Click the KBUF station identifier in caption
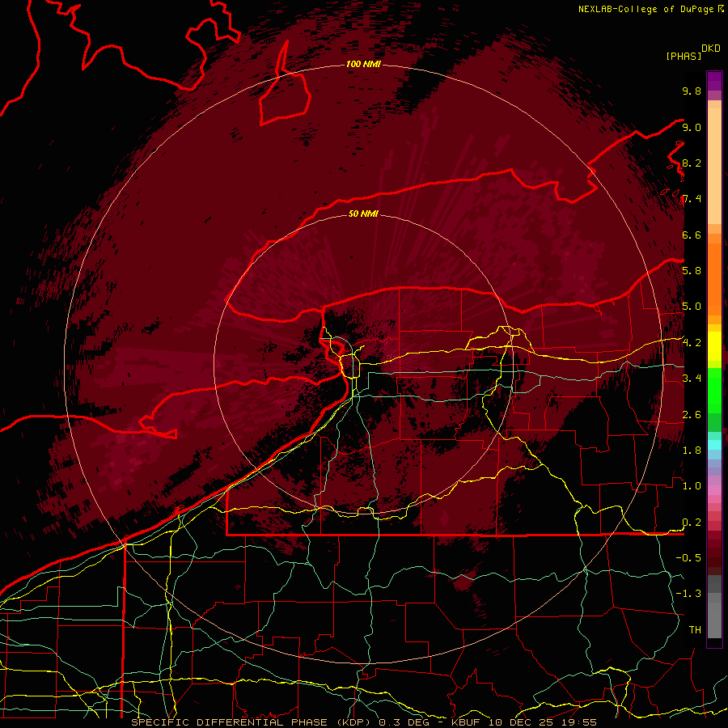 pos(466,722)
